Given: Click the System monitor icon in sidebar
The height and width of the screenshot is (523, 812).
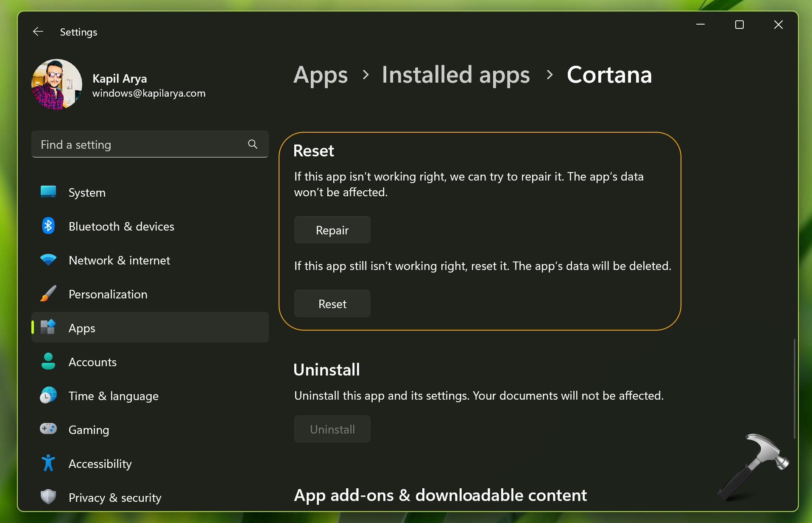Looking at the screenshot, I should [x=48, y=192].
